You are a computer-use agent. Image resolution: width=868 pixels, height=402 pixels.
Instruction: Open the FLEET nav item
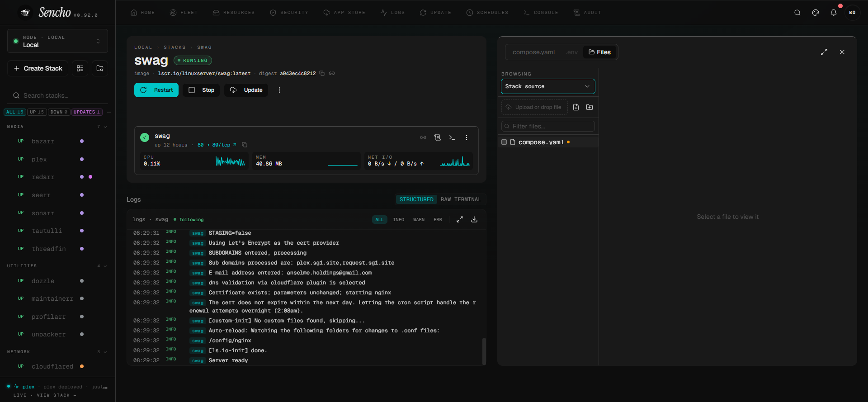coord(184,13)
